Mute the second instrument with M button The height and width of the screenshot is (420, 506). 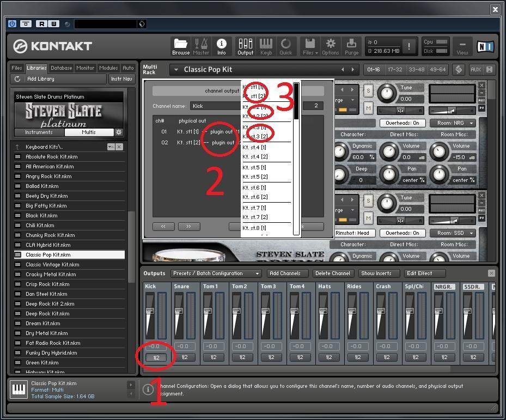[368, 218]
